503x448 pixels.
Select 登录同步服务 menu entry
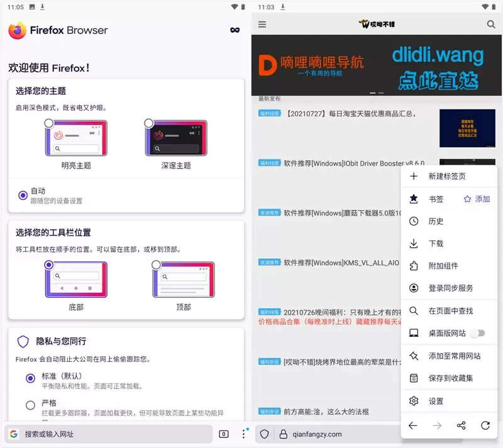(449, 288)
